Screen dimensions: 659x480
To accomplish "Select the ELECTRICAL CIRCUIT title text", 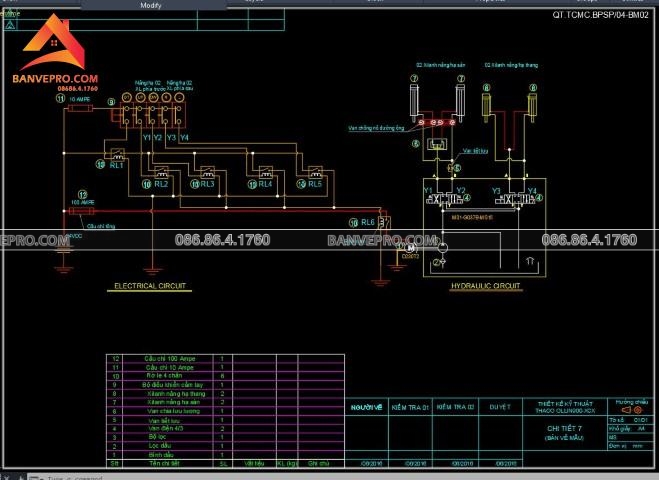I will click(150, 286).
